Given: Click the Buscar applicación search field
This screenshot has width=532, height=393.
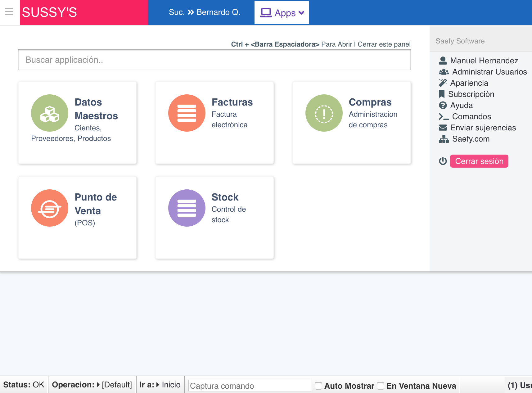Looking at the screenshot, I should pyautogui.click(x=214, y=60).
